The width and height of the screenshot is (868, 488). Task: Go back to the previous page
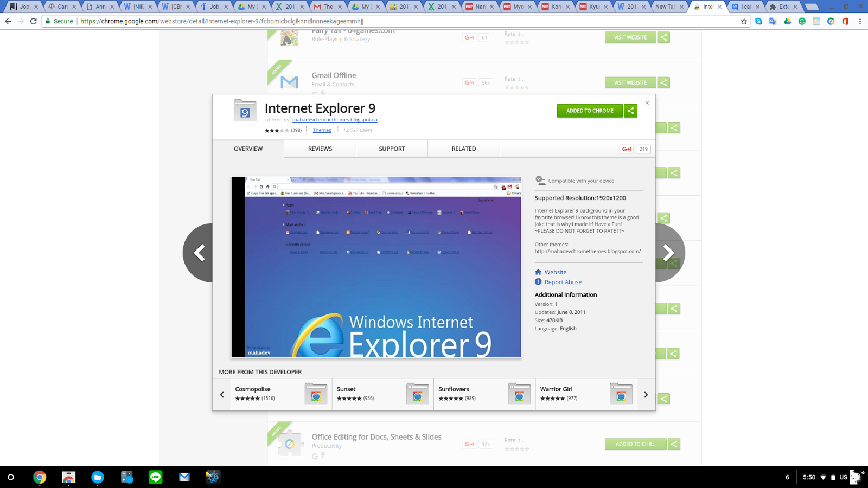click(x=8, y=21)
